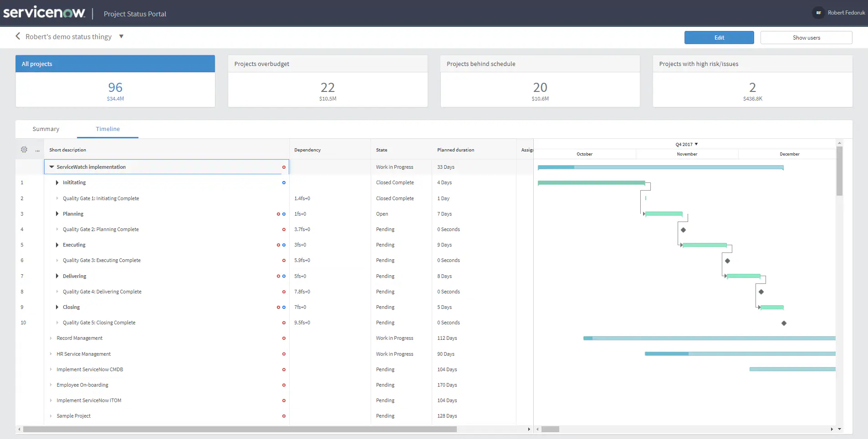Click the back arrow beside portal name

pyautogui.click(x=18, y=36)
